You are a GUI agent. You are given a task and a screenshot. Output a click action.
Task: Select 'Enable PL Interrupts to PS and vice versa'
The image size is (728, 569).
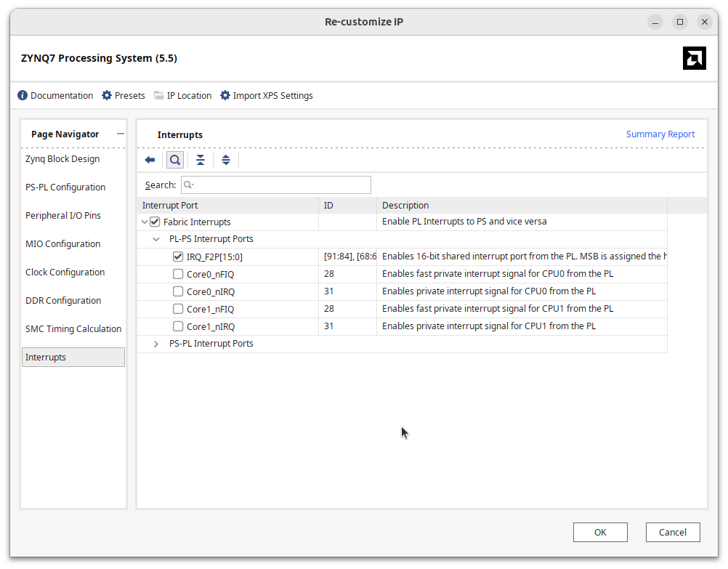[464, 222]
